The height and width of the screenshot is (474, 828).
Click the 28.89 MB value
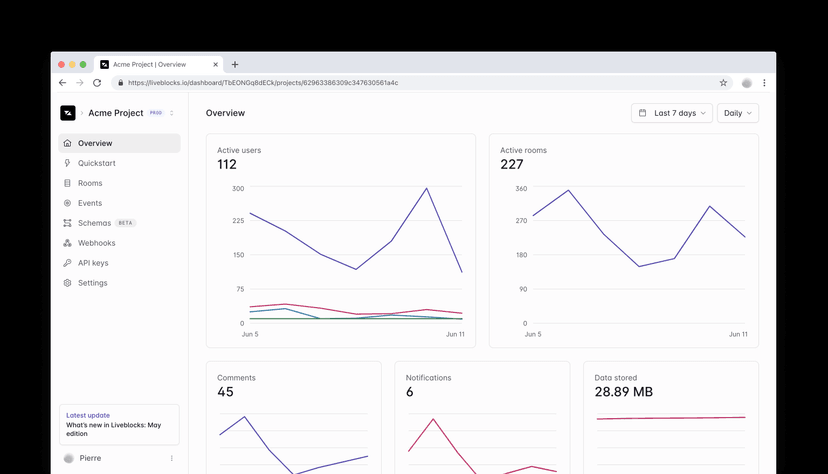pos(624,392)
